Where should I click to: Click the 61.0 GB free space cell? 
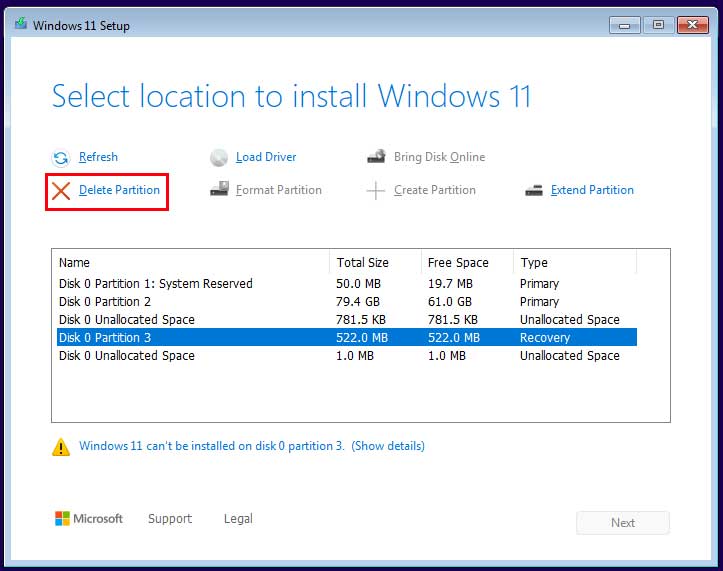click(450, 302)
